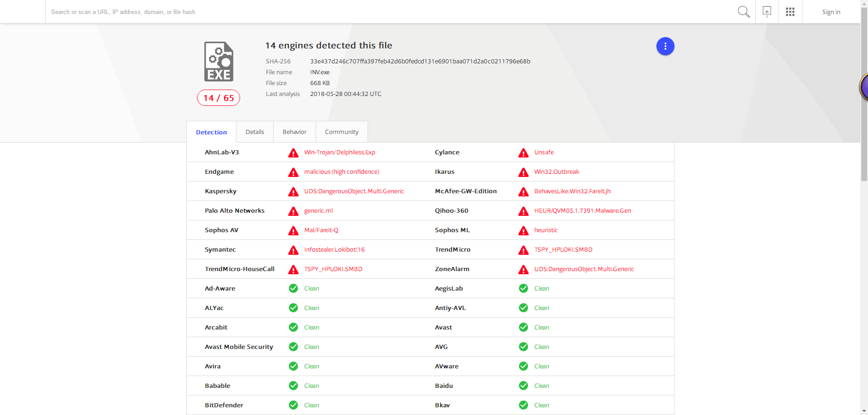The image size is (868, 415).
Task: Click the green check icon for AegisLab
Action: pos(524,288)
